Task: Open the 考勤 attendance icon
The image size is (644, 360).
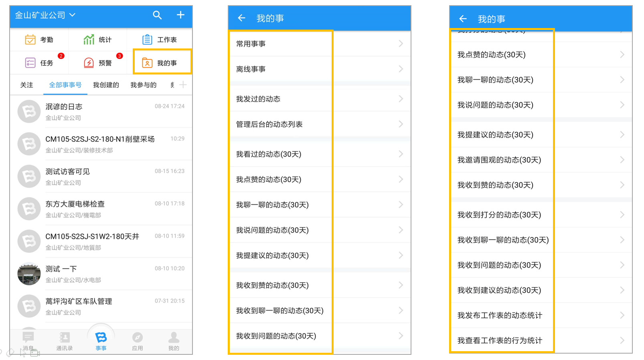Action: tap(30, 40)
